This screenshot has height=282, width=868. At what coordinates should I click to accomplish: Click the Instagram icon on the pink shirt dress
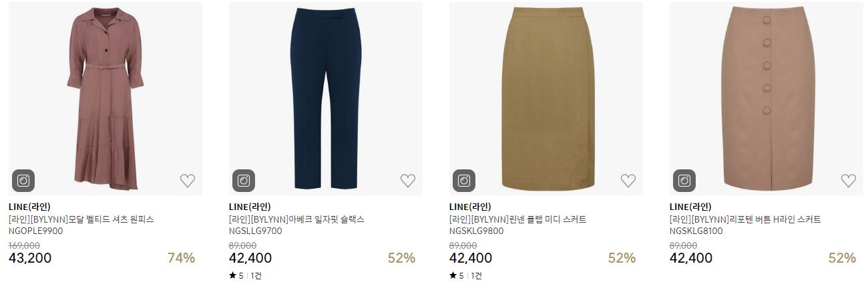tap(23, 181)
